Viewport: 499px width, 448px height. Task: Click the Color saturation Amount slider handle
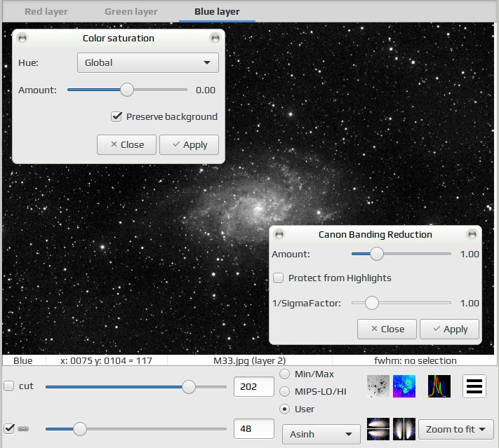click(x=127, y=90)
